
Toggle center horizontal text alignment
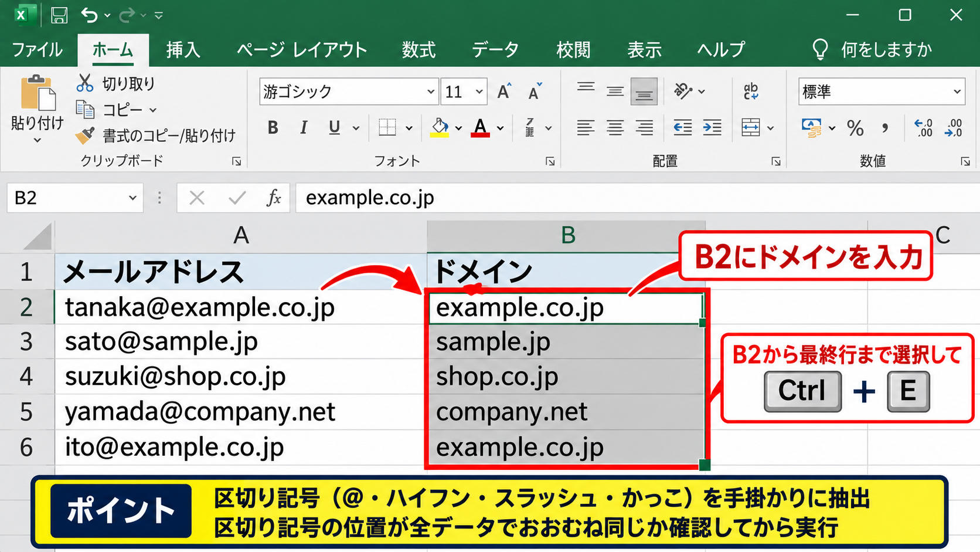(615, 127)
